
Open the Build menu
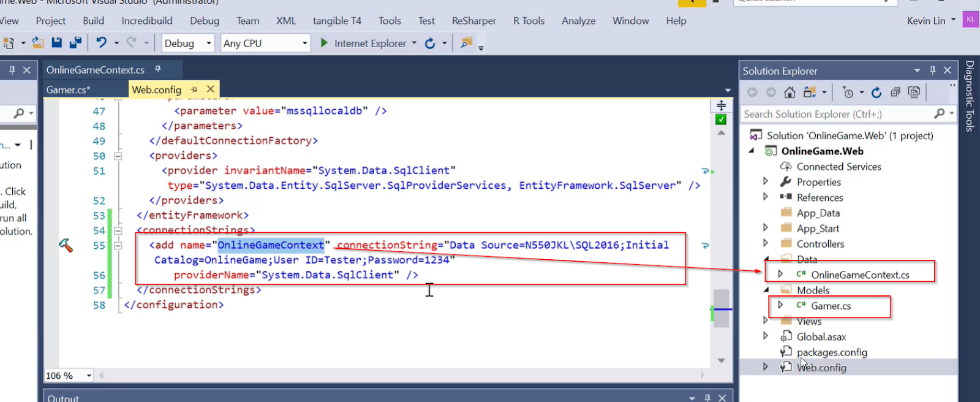click(x=93, y=20)
